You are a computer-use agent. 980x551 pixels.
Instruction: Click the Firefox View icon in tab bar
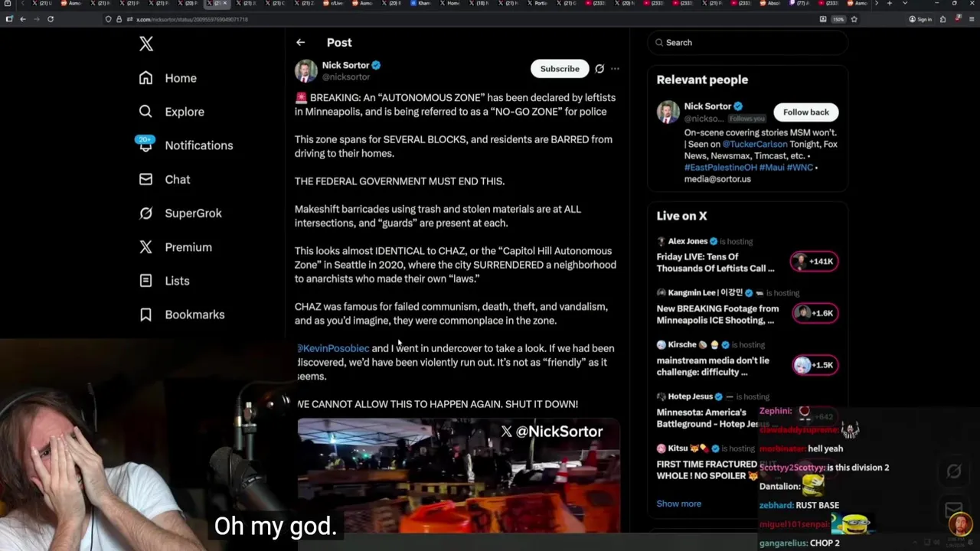pos(8,3)
